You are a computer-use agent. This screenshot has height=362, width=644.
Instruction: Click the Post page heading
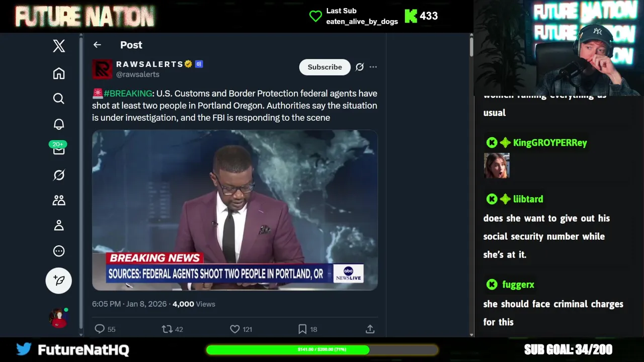coord(131,45)
